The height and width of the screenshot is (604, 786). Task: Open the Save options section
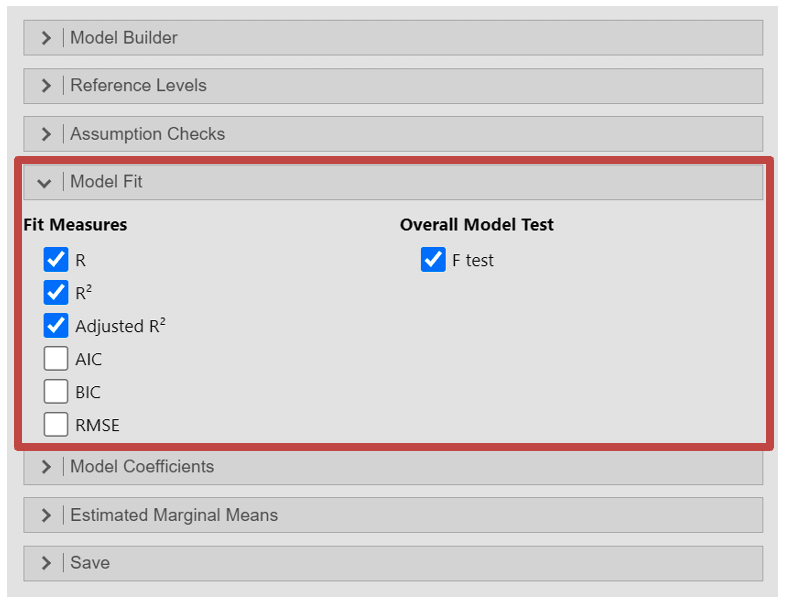click(90, 563)
